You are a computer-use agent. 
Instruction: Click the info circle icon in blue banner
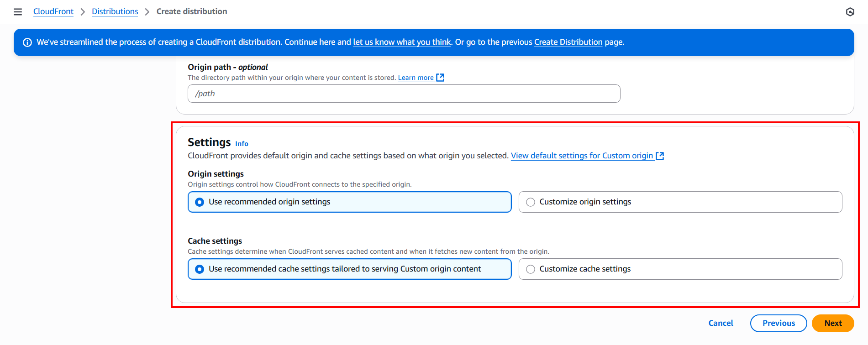[x=27, y=42]
